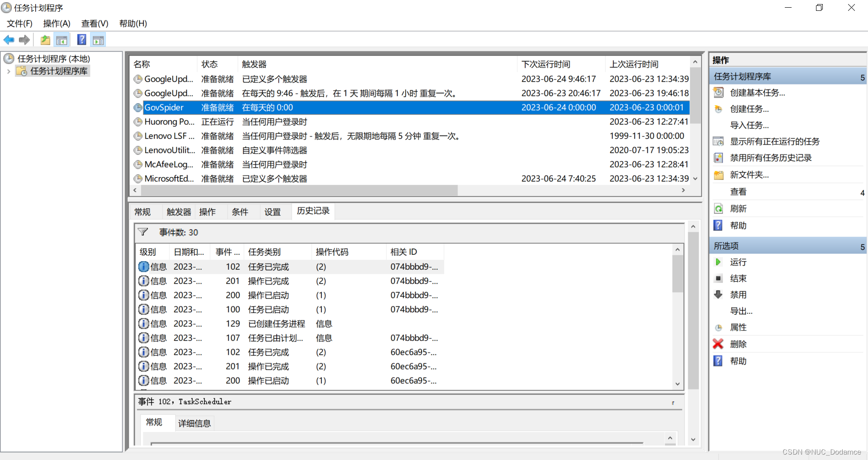
Task: Toggle the Action pane toolbar icon
Action: click(98, 40)
